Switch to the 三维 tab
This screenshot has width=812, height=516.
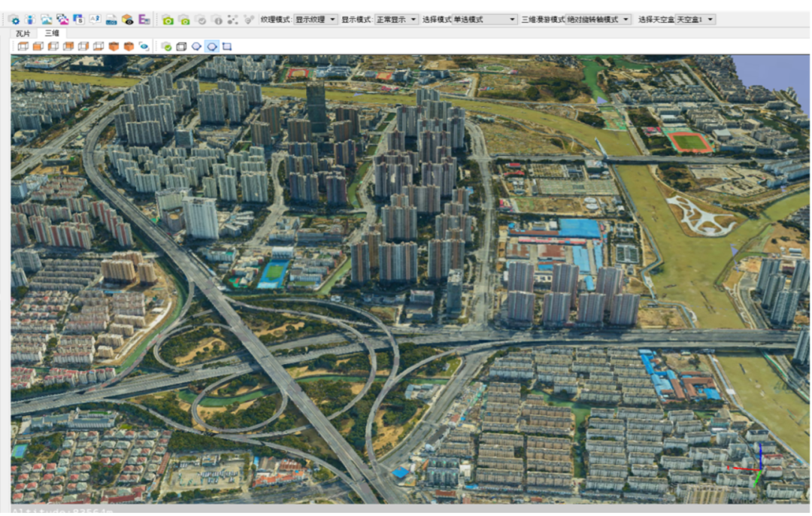(x=51, y=33)
